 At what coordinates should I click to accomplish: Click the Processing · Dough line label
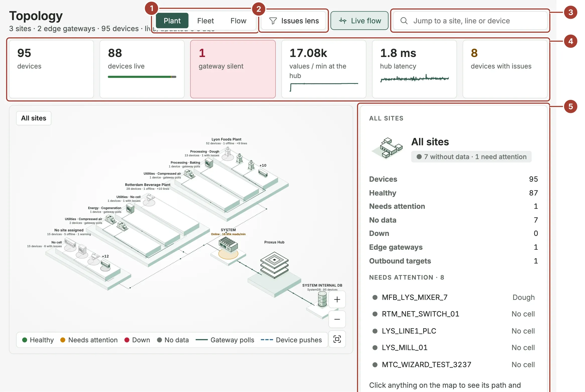(205, 152)
